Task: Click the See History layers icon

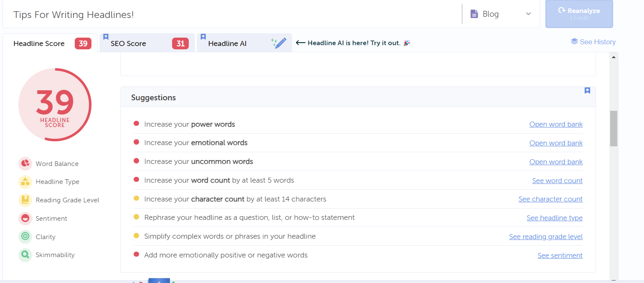Action: [574, 42]
